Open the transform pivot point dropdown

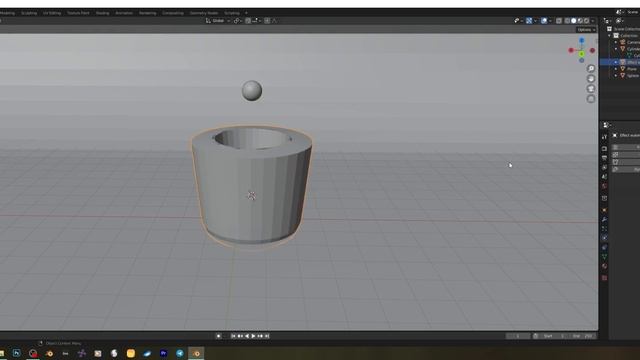click(237, 21)
